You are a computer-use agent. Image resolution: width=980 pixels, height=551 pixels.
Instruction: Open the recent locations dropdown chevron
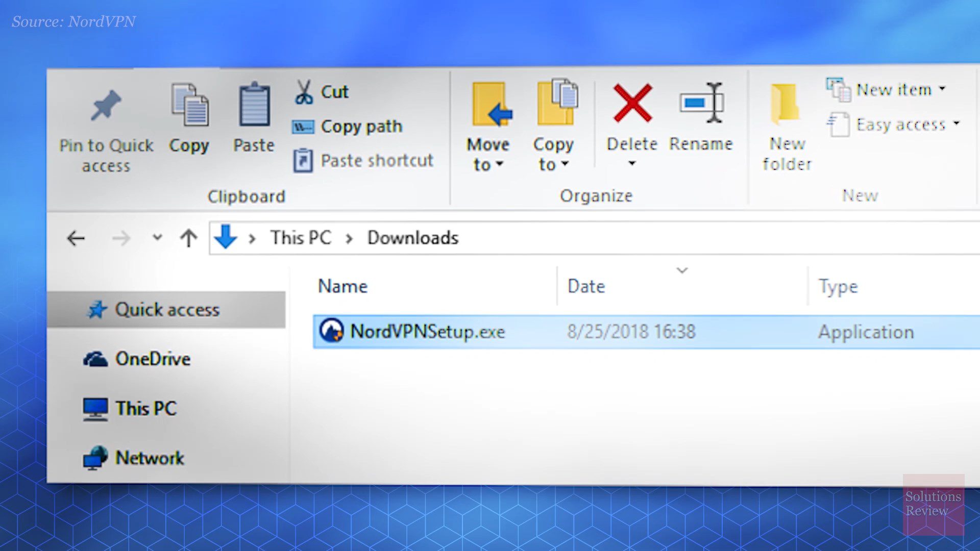[x=157, y=237]
